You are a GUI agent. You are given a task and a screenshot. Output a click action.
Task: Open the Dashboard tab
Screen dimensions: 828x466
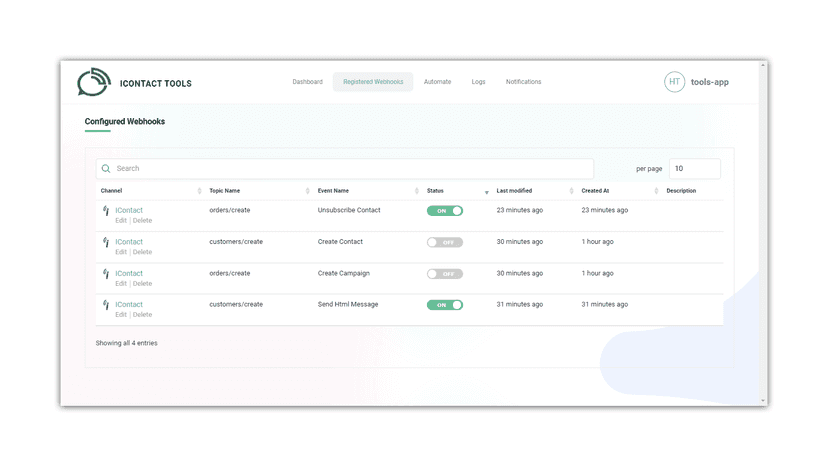307,82
